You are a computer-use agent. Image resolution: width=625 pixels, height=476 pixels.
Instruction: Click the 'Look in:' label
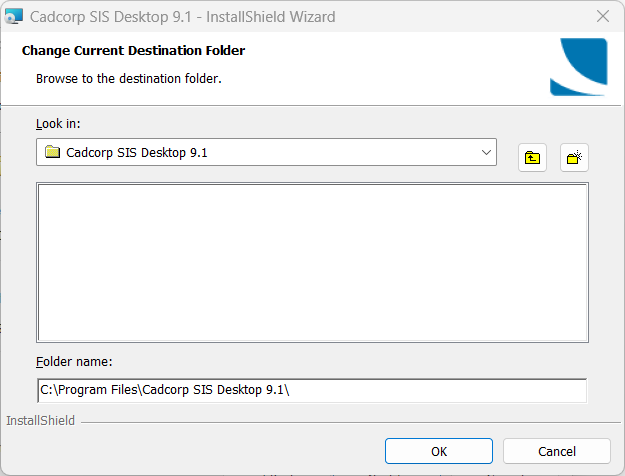58,124
